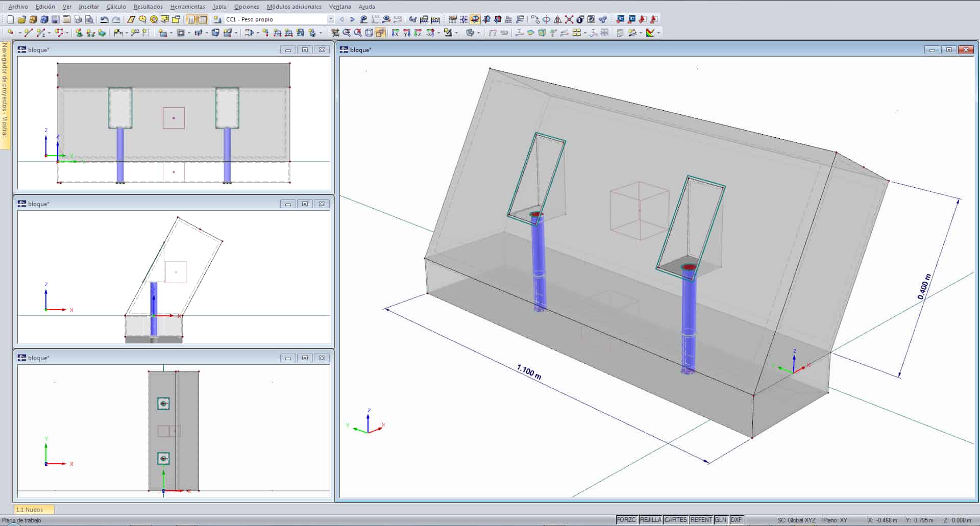Image resolution: width=980 pixels, height=526 pixels.
Task: Click the Print icon
Action: [78, 19]
